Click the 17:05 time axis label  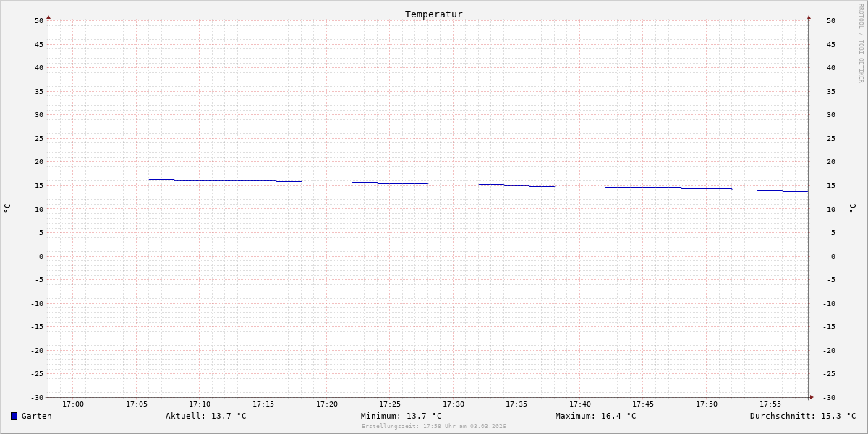(137, 404)
